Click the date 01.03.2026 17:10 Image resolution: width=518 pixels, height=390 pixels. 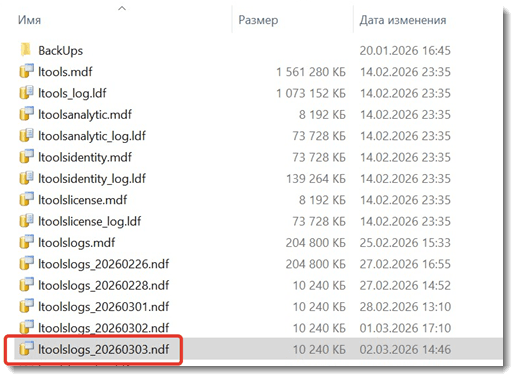coord(405,328)
